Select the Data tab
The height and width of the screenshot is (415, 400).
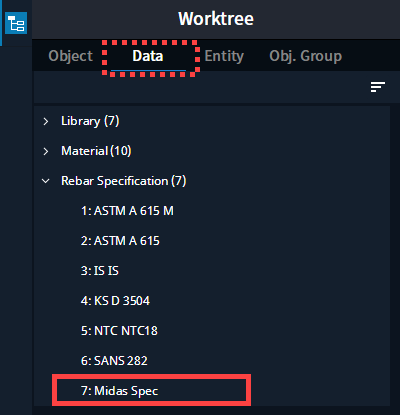tap(148, 56)
